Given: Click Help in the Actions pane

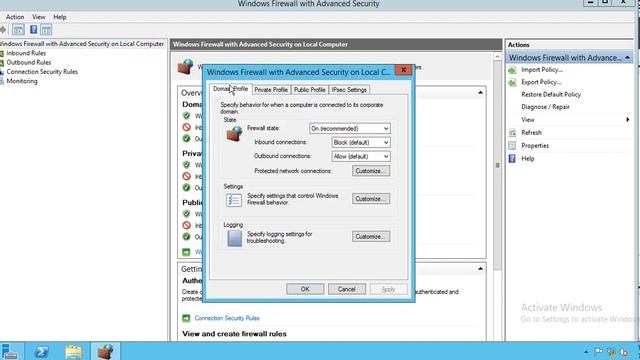Looking at the screenshot, I should (x=527, y=159).
